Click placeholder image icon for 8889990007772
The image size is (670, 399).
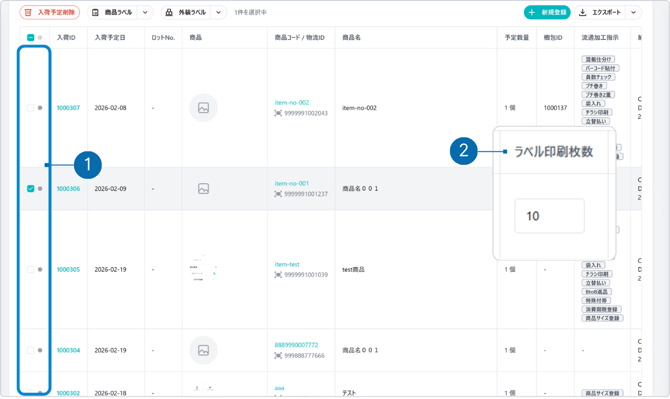(x=203, y=350)
